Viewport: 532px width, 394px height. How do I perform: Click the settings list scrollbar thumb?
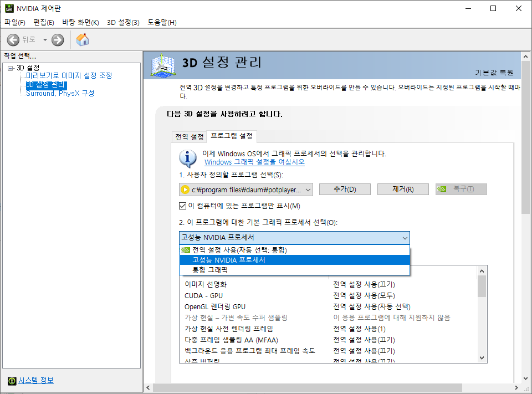coord(482,286)
